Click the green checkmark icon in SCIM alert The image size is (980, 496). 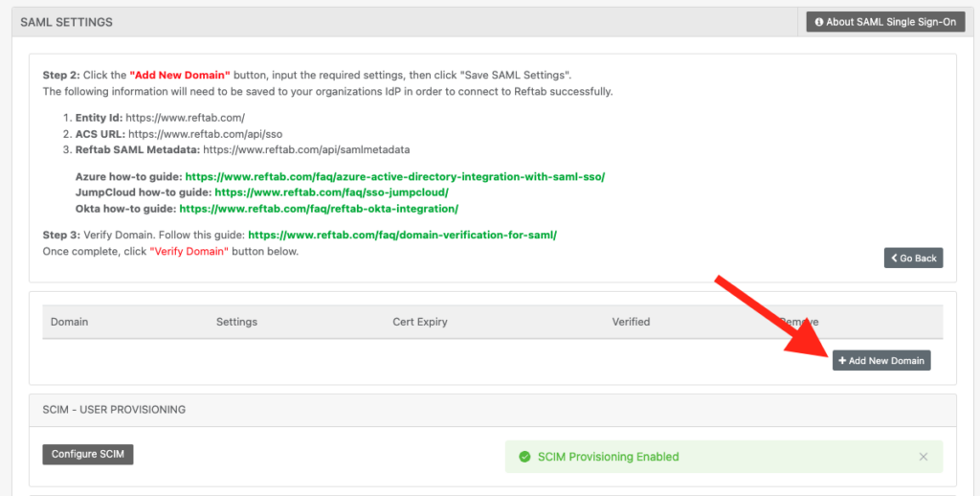pos(525,457)
